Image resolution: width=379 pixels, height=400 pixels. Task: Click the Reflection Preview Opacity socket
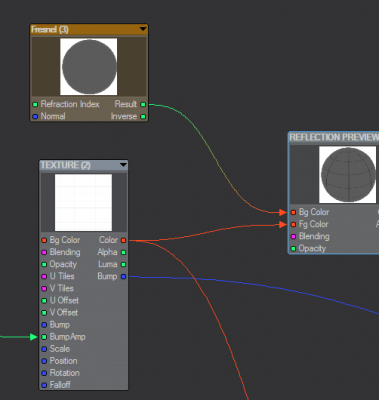[x=293, y=249]
